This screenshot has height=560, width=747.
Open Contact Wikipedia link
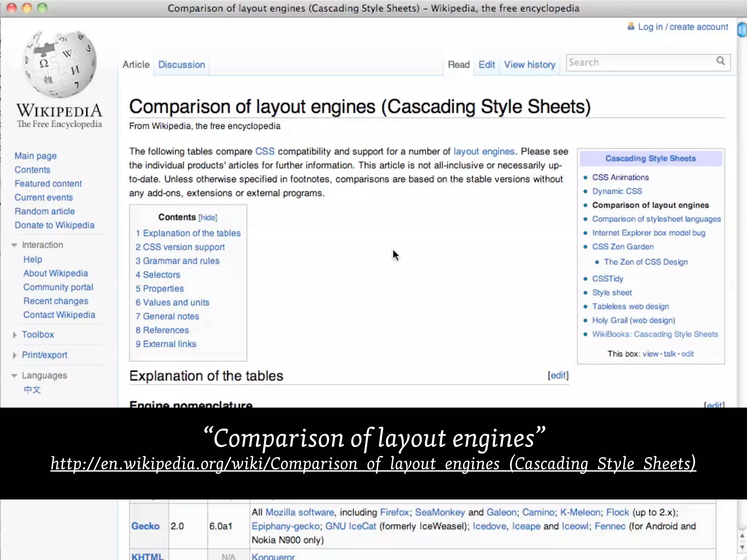tap(59, 315)
